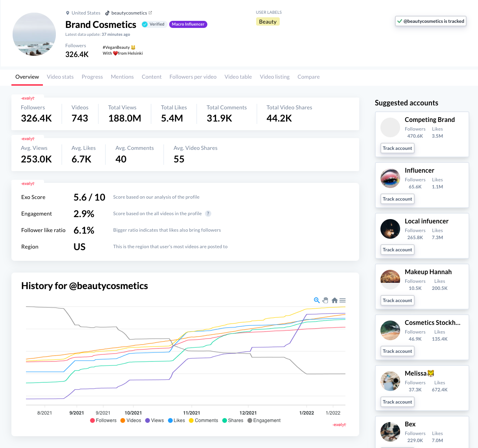Activate the chart pan hand tool
The height and width of the screenshot is (448, 478).
point(325,300)
